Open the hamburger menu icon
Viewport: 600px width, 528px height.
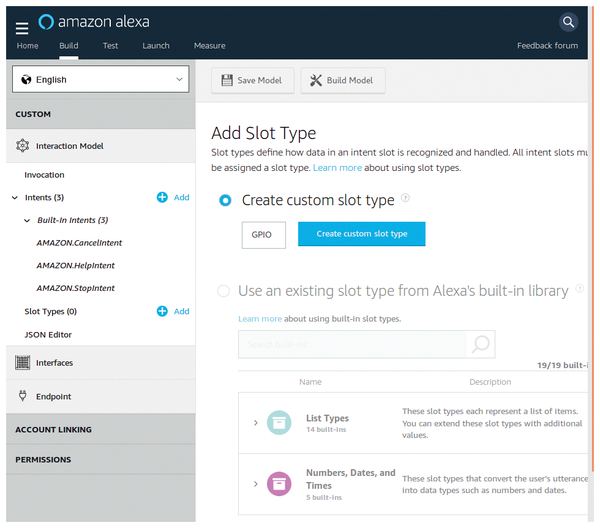(x=22, y=28)
